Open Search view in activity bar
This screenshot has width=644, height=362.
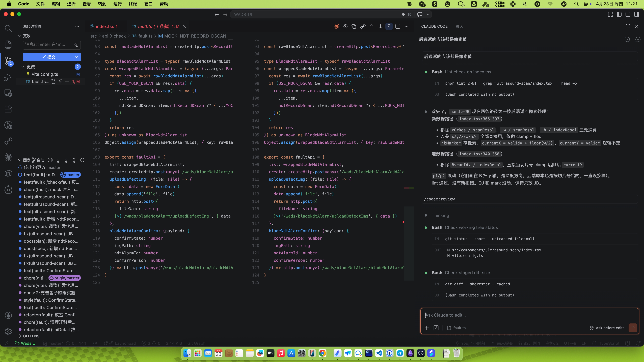(x=8, y=28)
